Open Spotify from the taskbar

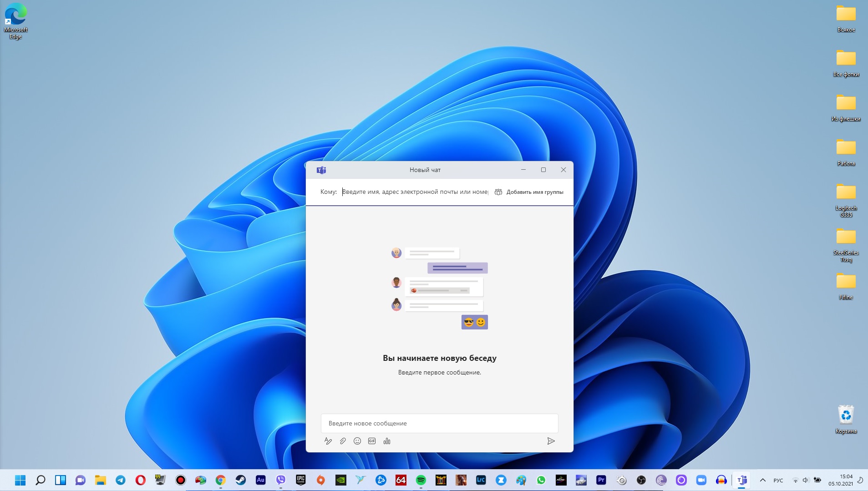tap(421, 480)
